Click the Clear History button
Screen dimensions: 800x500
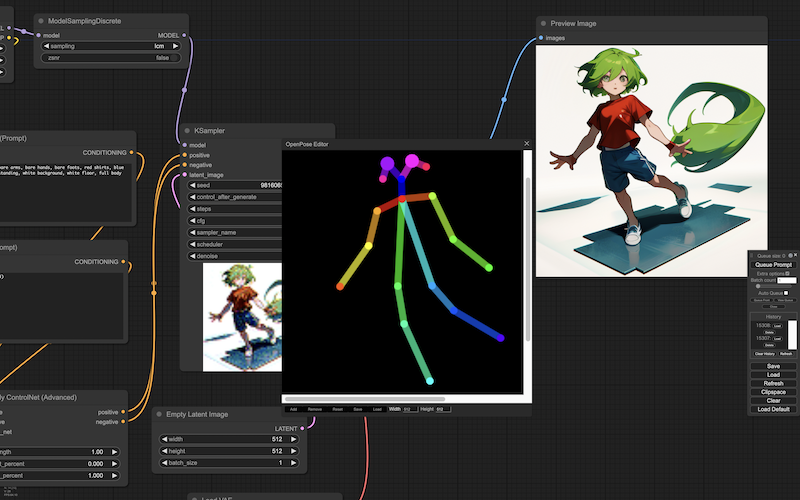pyautogui.click(x=764, y=354)
